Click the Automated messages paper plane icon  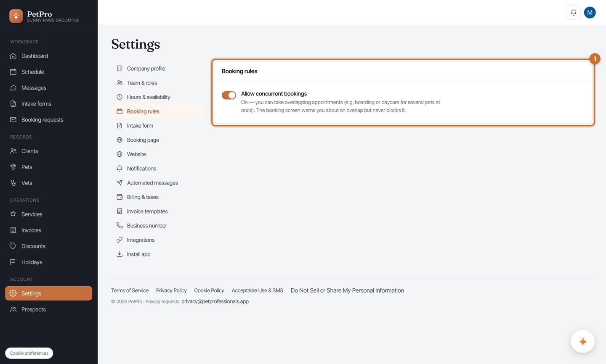[120, 183]
